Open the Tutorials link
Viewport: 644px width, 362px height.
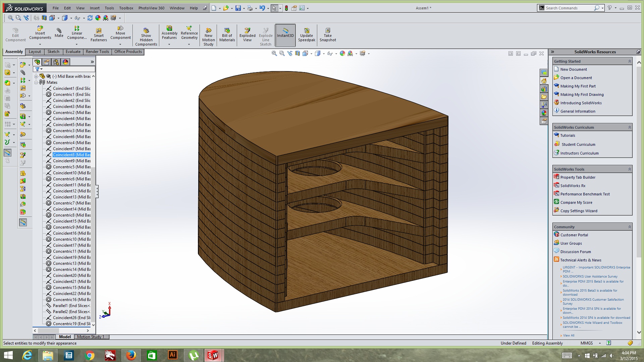[x=568, y=135]
